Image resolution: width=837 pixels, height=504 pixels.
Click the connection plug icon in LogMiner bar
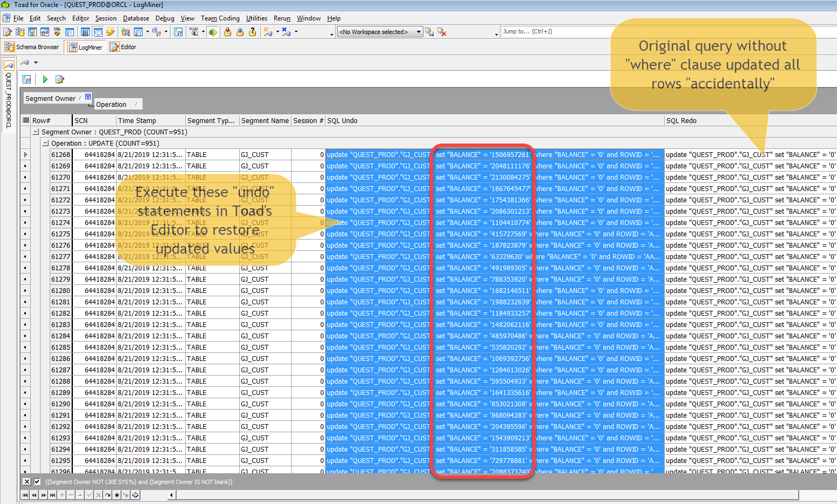pos(25,63)
